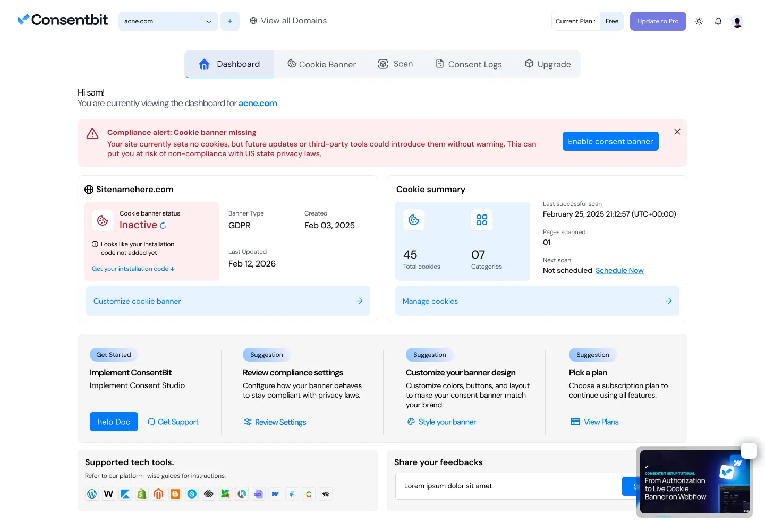Open the Scan tab

[x=395, y=64]
